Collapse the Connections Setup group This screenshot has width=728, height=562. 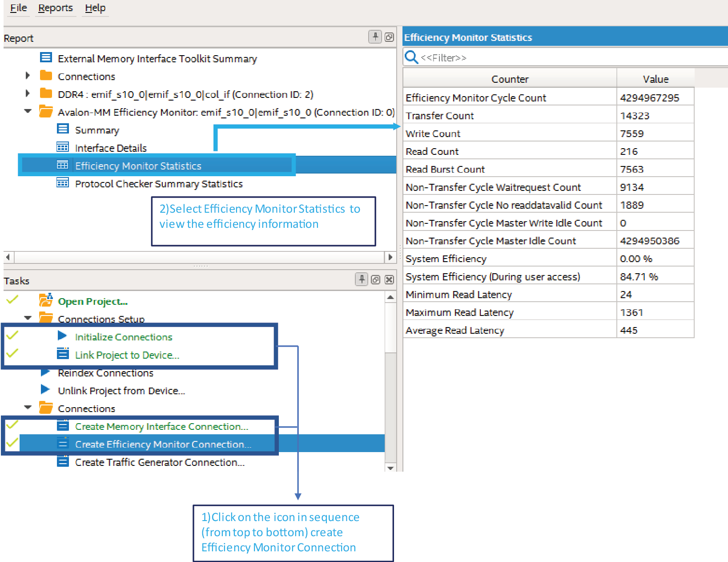28,318
